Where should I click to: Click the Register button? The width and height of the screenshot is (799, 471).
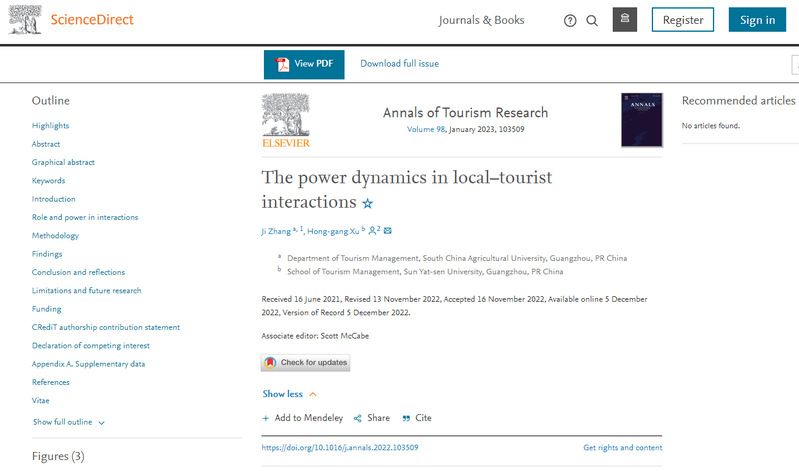tap(683, 20)
